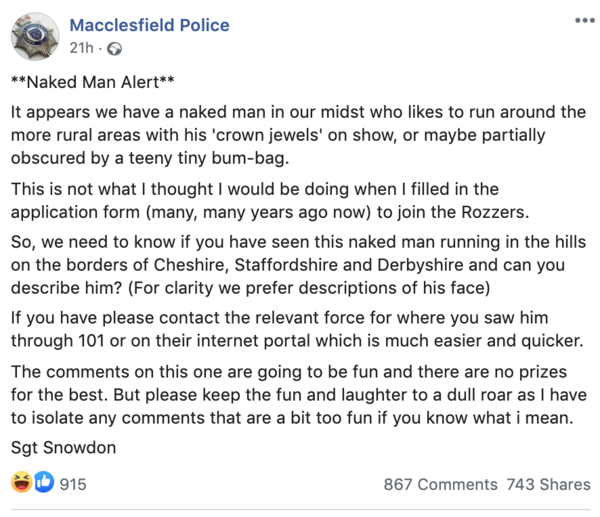Image resolution: width=600 pixels, height=517 pixels.
Task: Open the 21h post timestamp
Action: click(x=82, y=49)
